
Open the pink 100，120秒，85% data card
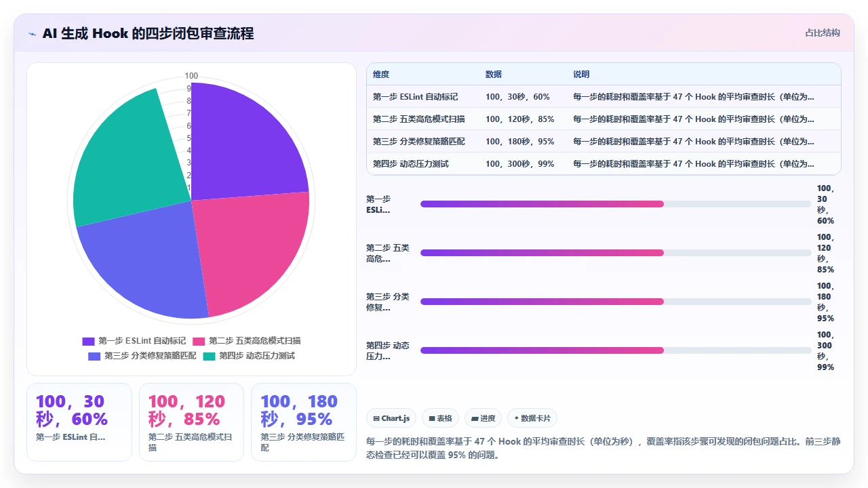pyautogui.click(x=191, y=422)
